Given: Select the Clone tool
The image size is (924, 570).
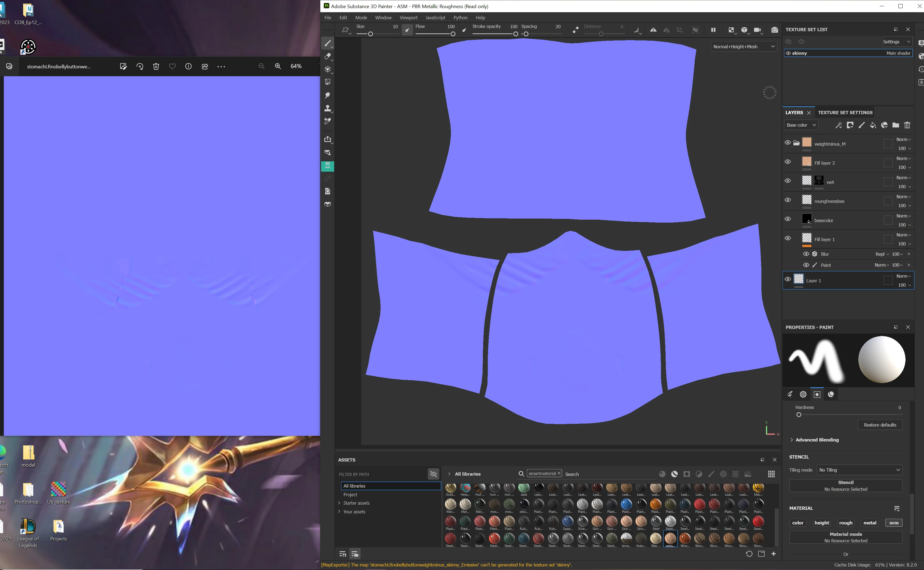Looking at the screenshot, I should 327,108.
